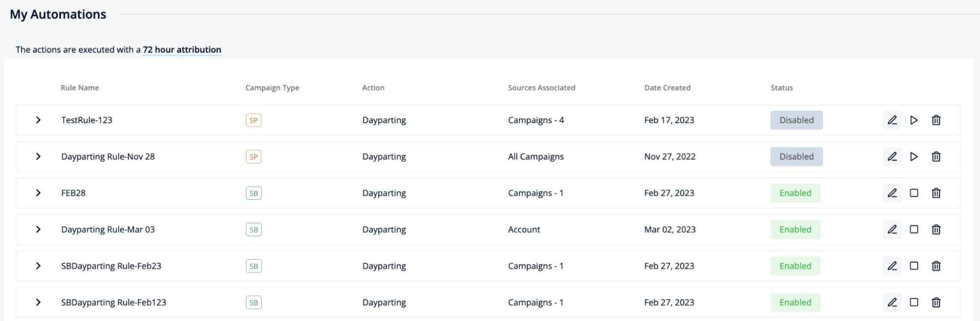
Task: Click SB badge in FEB28 row
Action: (x=253, y=193)
